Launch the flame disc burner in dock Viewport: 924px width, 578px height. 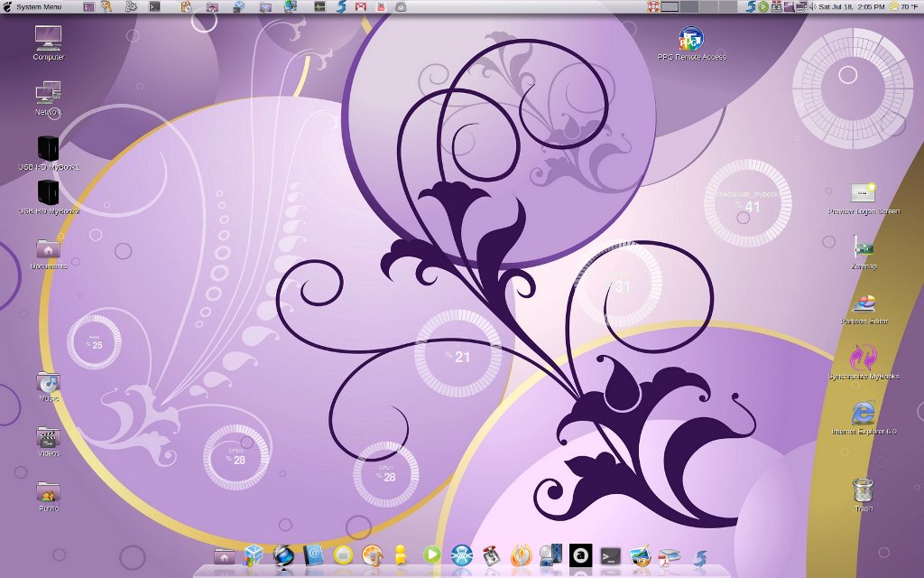tap(521, 555)
